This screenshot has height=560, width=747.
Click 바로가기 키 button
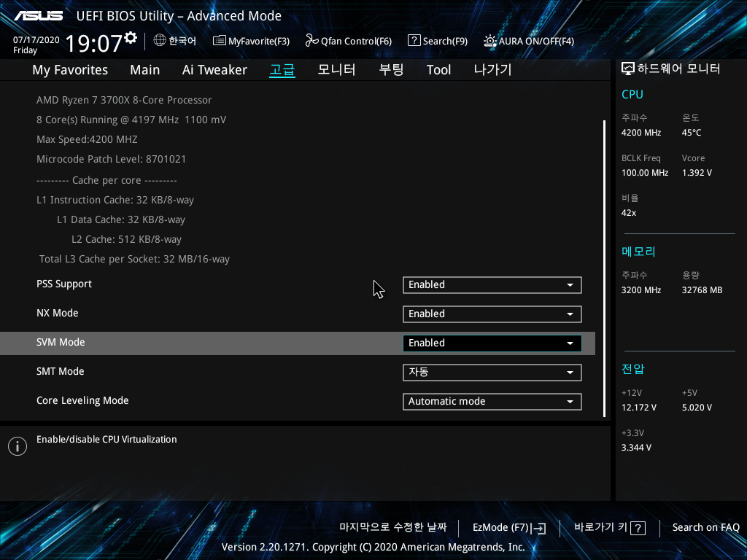point(601,527)
